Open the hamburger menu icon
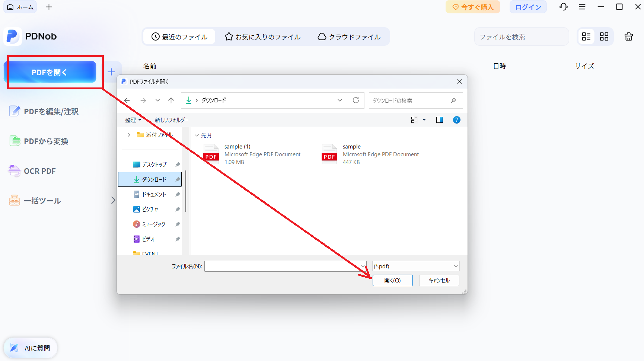The image size is (644, 361). [582, 7]
